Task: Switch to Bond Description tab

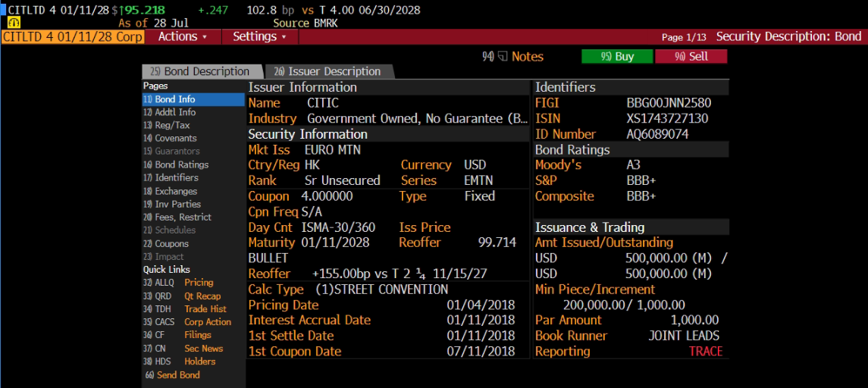Action: tap(200, 71)
